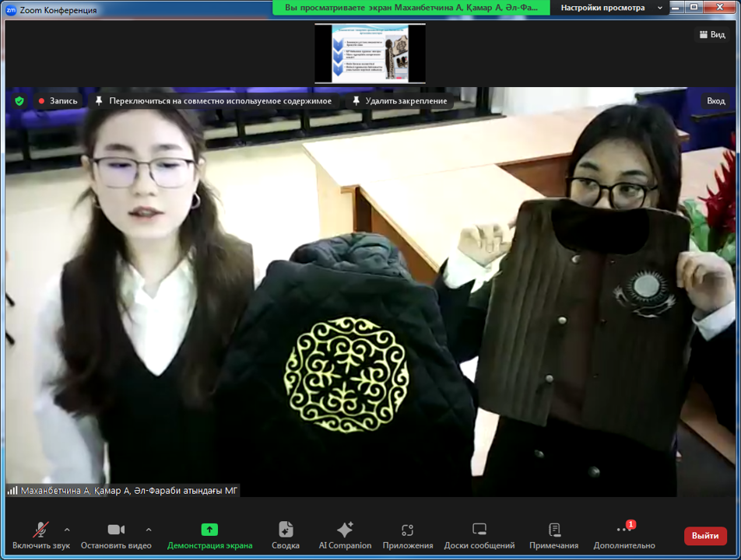The height and width of the screenshot is (560, 741).
Task: Click the red Выйти button
Action: 705,536
